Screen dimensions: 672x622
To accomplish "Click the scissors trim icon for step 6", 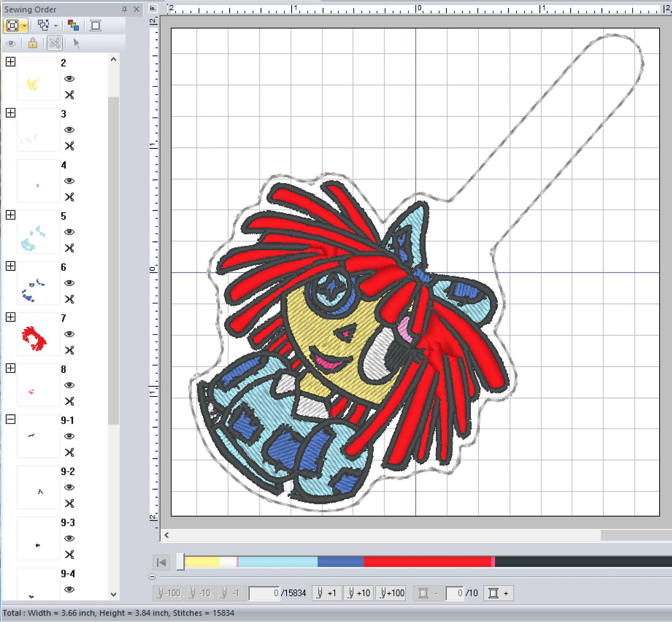I will (x=69, y=299).
